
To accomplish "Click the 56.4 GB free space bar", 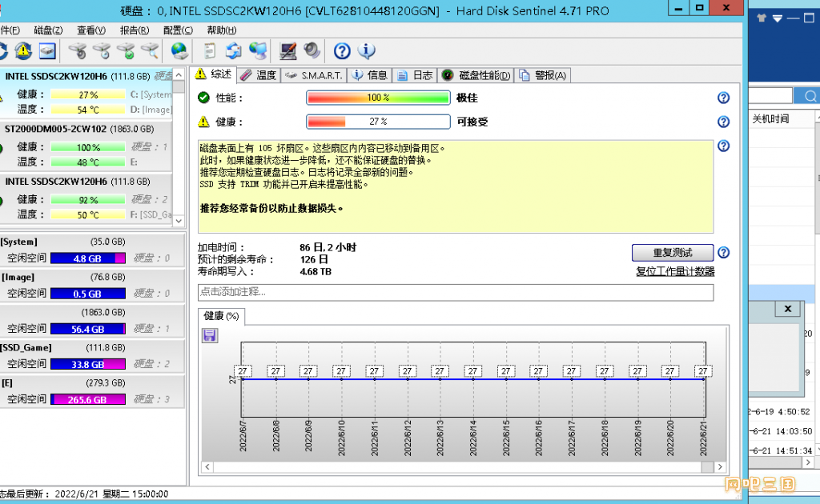I will point(88,329).
